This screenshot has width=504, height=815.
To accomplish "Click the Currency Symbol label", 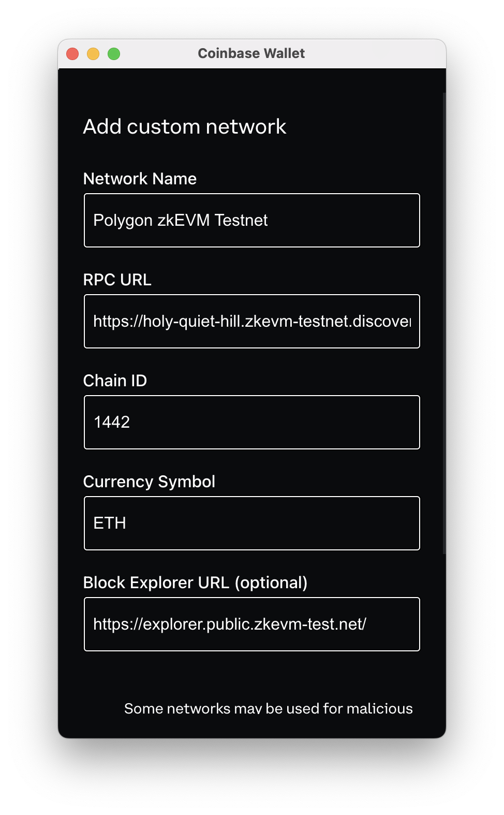I will 149,482.
